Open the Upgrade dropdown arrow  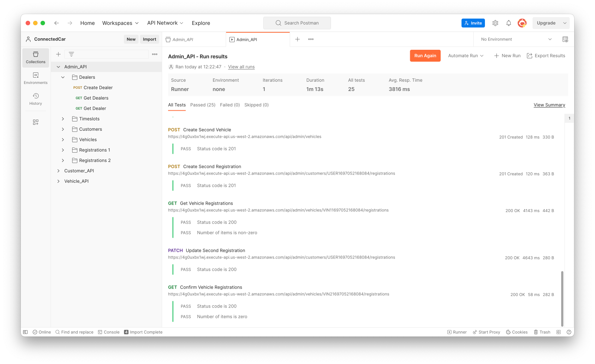(x=565, y=23)
